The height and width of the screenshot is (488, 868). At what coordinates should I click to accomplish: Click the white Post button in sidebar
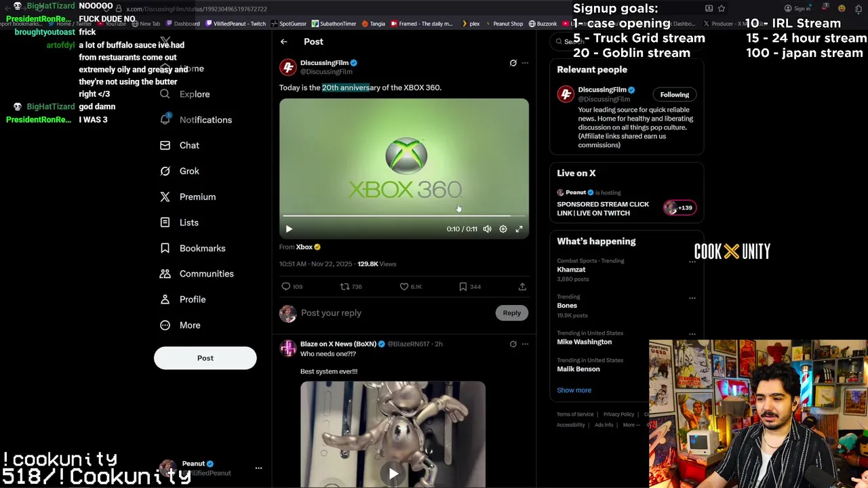[x=205, y=358]
